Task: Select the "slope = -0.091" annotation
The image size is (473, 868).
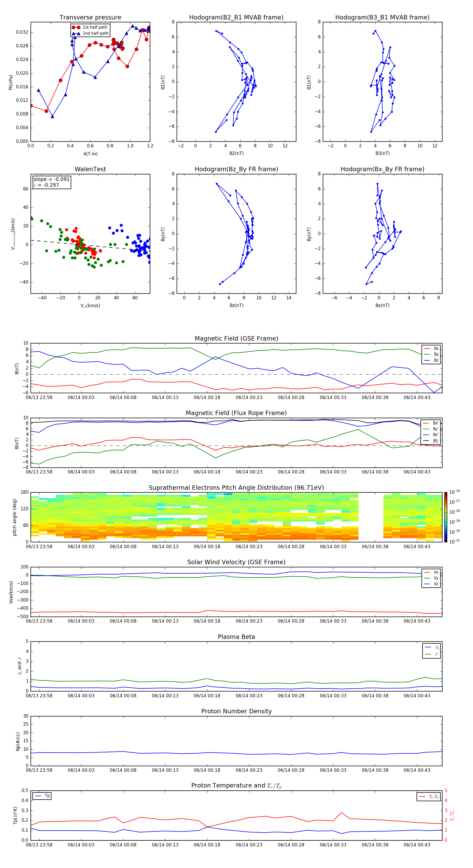Action: click(52, 179)
